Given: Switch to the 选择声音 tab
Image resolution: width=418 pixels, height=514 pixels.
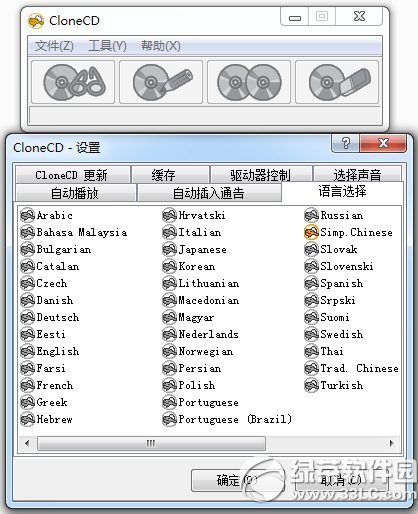Looking at the screenshot, I should [x=357, y=174].
